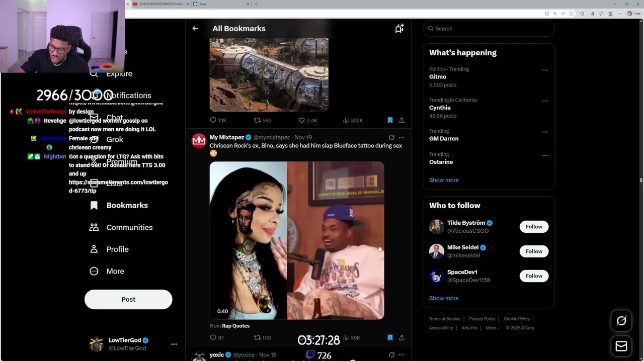644x362 pixels.
Task: Share the greenhouse image post
Action: [x=401, y=120]
